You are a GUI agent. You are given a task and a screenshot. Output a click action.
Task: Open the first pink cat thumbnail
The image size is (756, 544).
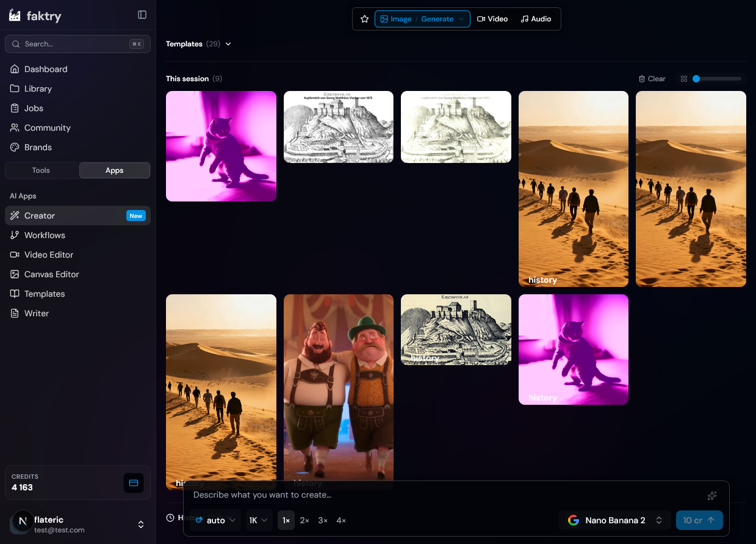(221, 146)
